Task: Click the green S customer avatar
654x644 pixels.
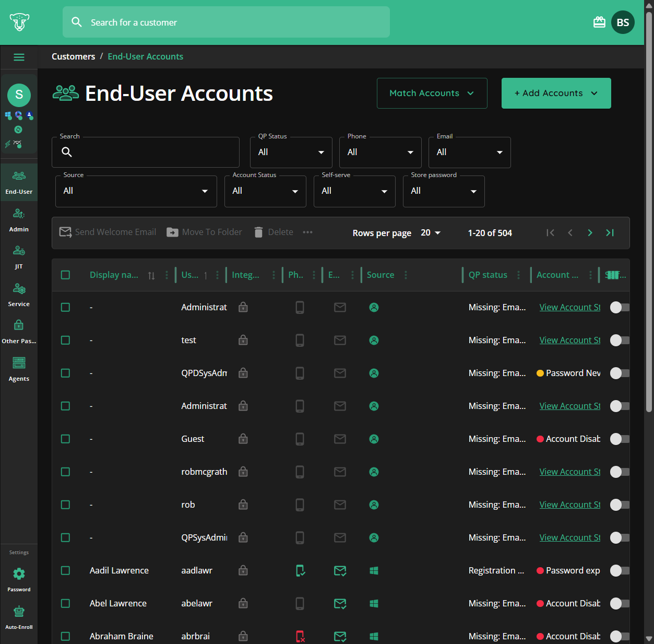Action: tap(19, 95)
